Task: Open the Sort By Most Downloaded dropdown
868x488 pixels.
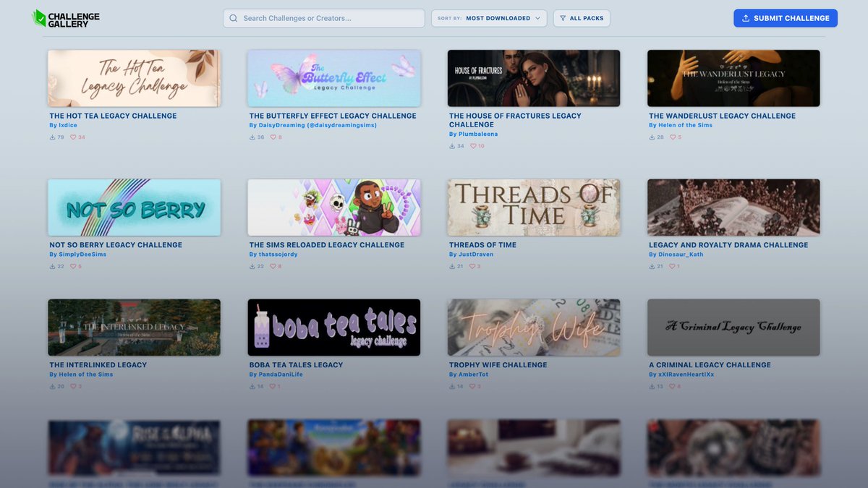Action: (x=489, y=18)
